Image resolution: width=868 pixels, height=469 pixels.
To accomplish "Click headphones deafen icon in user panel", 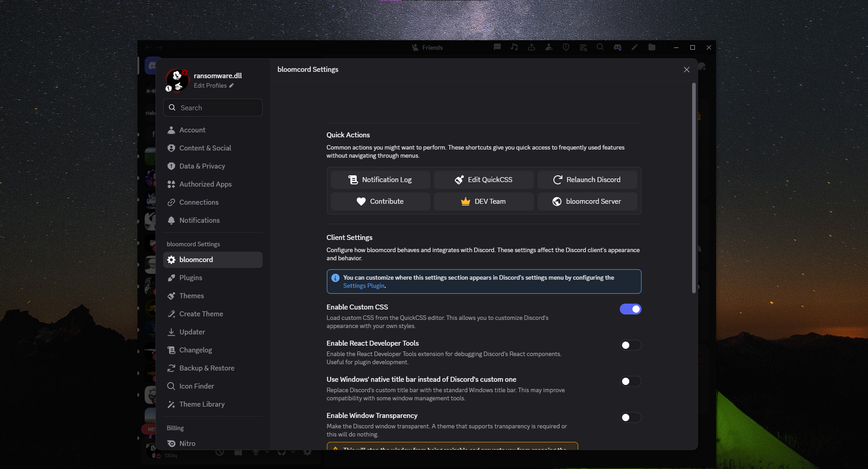I will [282, 452].
